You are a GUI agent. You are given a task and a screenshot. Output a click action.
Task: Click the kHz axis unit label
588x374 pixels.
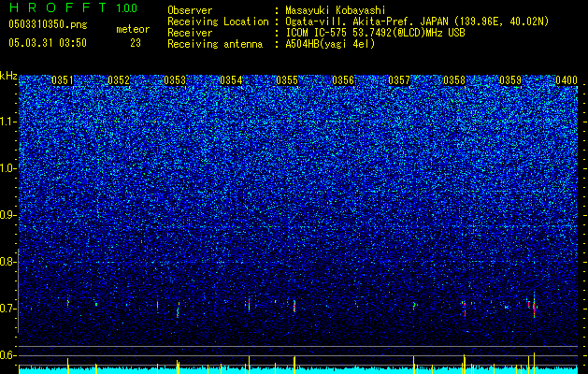click(8, 76)
